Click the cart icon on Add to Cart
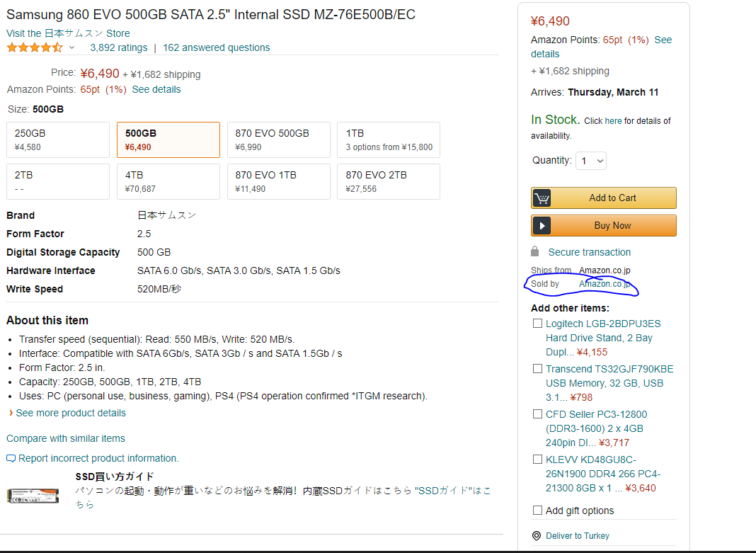 (x=542, y=198)
